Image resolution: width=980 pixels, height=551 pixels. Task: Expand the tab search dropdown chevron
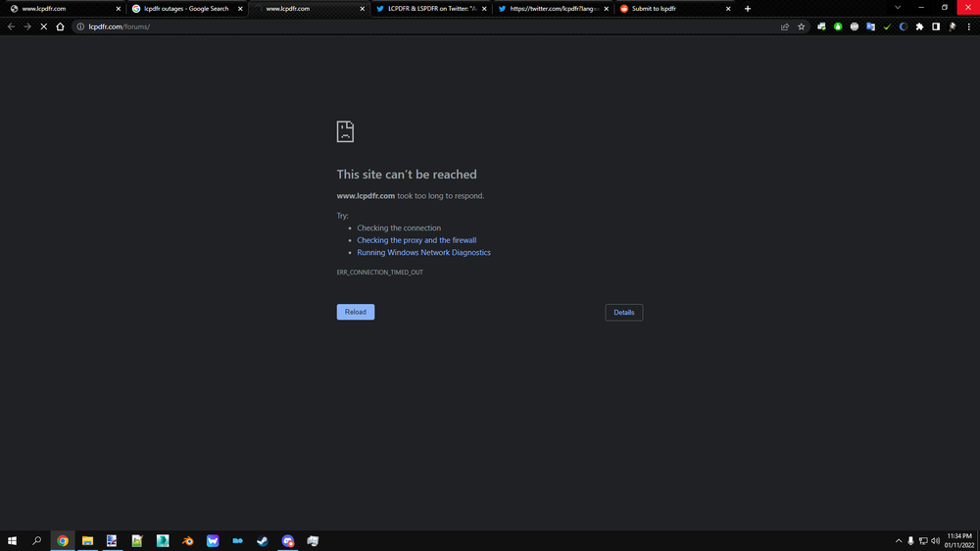pos(898,8)
